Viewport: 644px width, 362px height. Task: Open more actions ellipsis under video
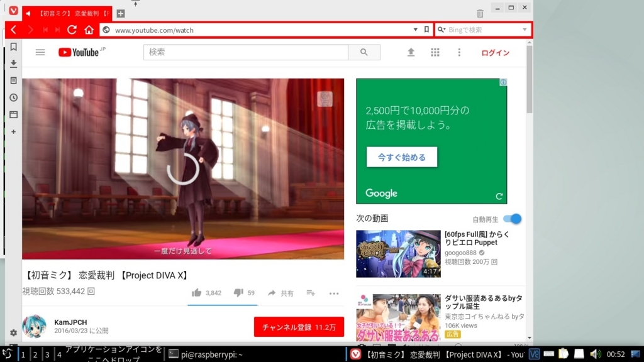coord(334,293)
